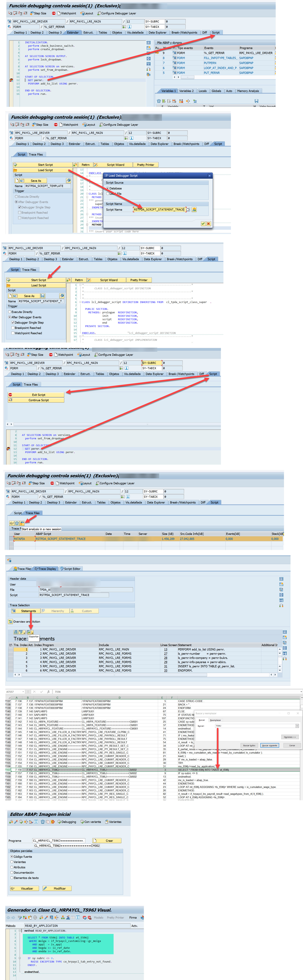Click the Hierarchy trace selection button
The height and width of the screenshot is (980, 303).
pos(55,611)
